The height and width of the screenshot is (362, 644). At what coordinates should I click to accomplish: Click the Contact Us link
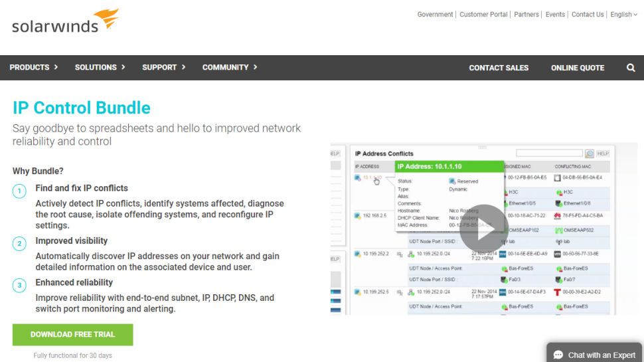(588, 15)
